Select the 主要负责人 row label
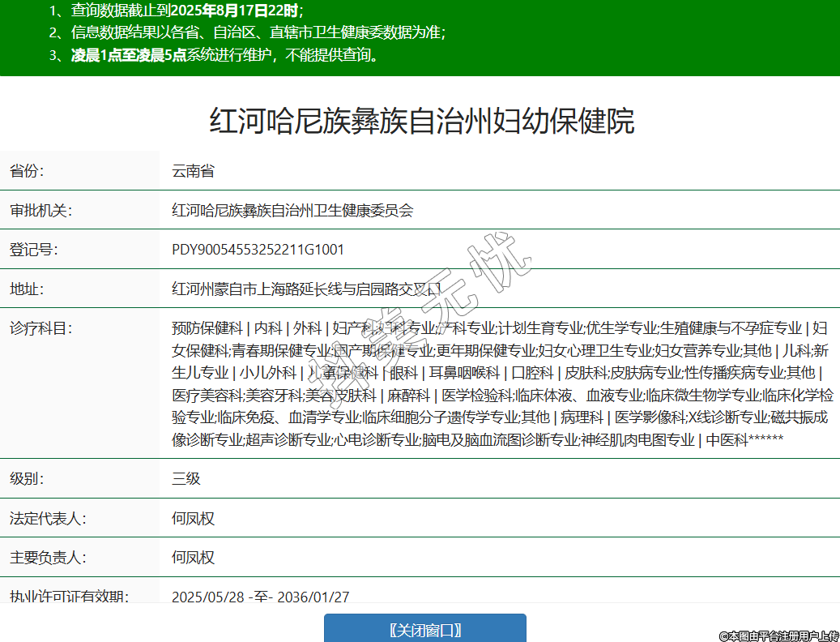 (x=48, y=558)
